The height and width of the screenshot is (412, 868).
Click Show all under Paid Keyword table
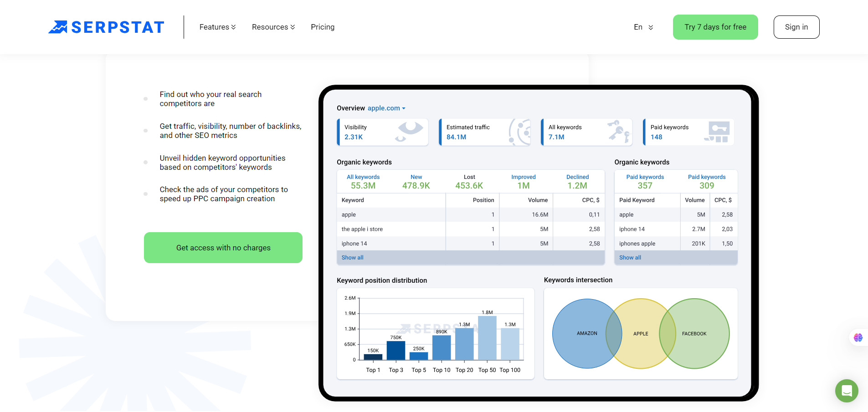(x=630, y=258)
